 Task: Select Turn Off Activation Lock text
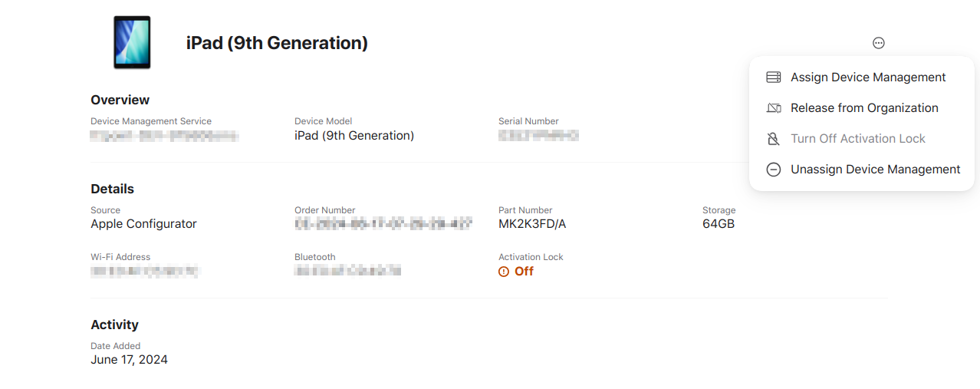858,139
